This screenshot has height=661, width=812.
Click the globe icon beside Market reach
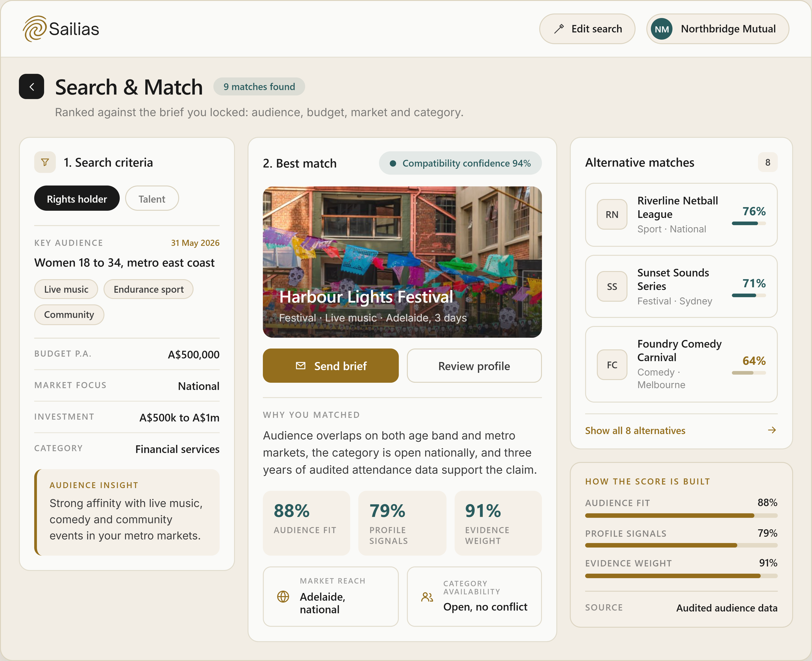[283, 597]
